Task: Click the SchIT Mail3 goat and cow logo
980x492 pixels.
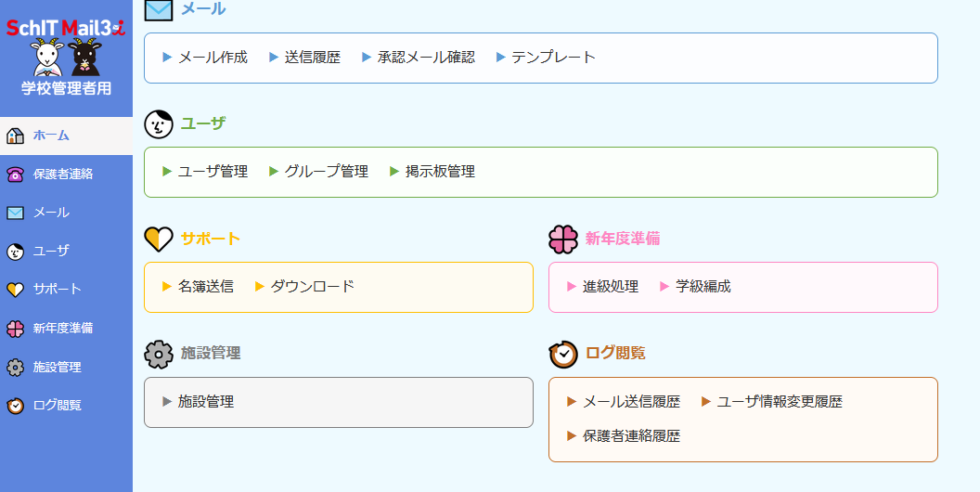Action: pos(66,56)
